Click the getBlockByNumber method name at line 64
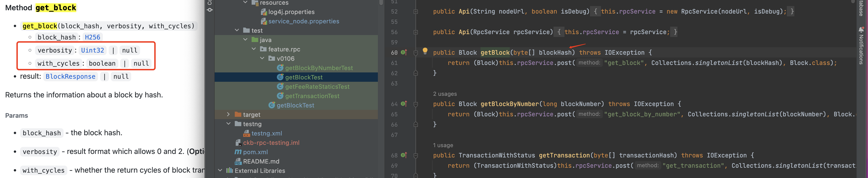 510,104
